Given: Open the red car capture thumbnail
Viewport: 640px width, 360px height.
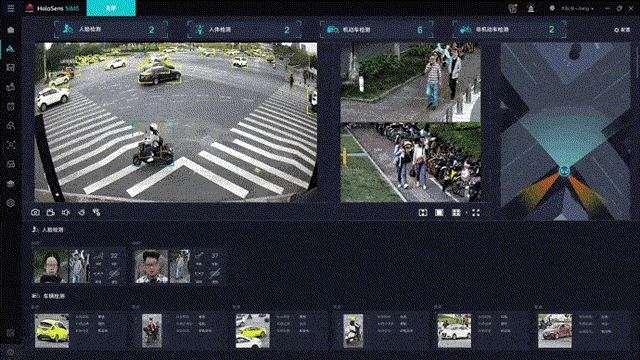Looking at the screenshot, I should point(555,331).
